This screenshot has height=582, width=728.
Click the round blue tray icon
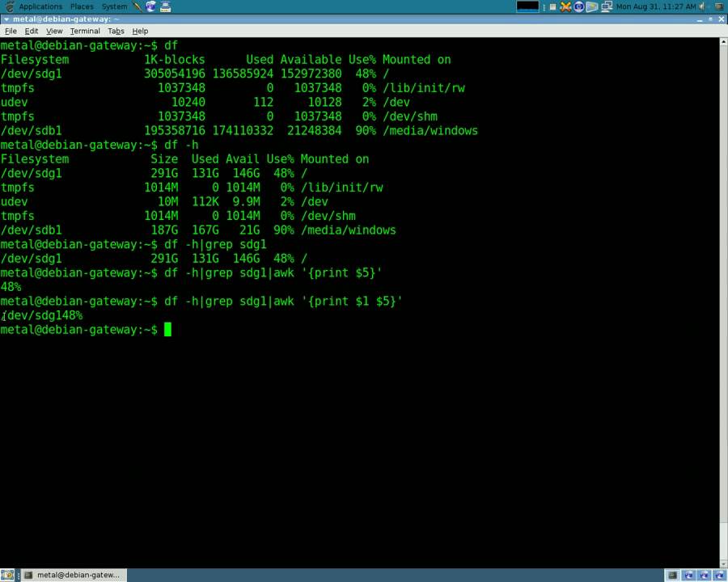pyautogui.click(x=578, y=6)
